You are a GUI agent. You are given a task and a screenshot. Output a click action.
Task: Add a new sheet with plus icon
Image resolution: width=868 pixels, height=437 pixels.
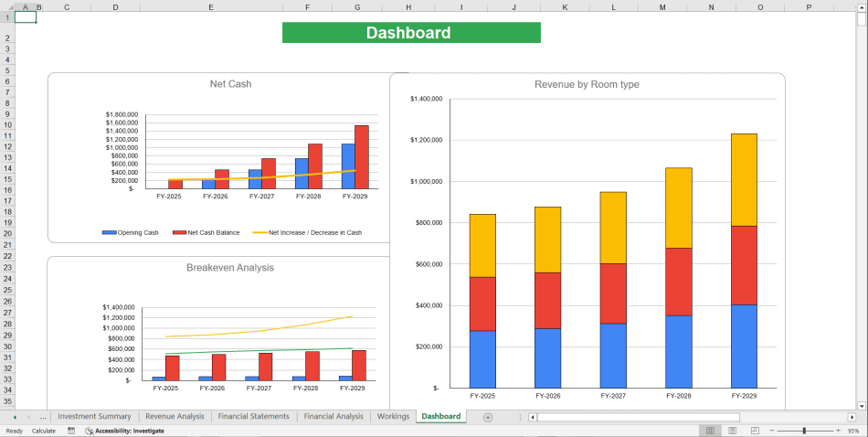click(488, 417)
